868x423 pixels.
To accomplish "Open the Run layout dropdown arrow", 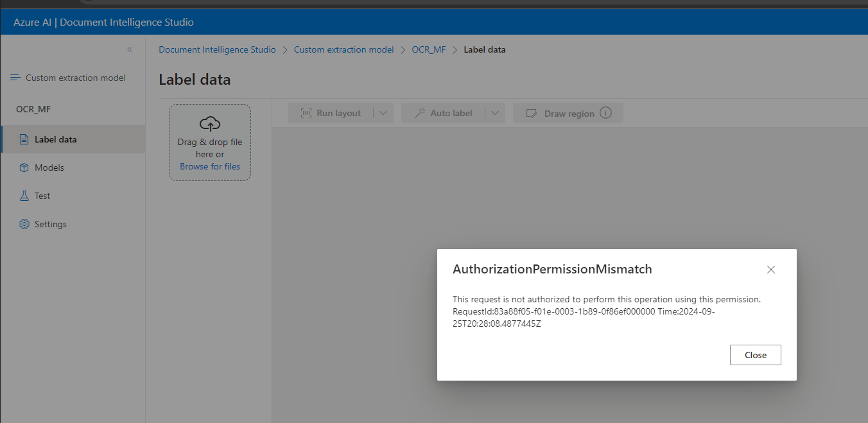I will coord(383,113).
